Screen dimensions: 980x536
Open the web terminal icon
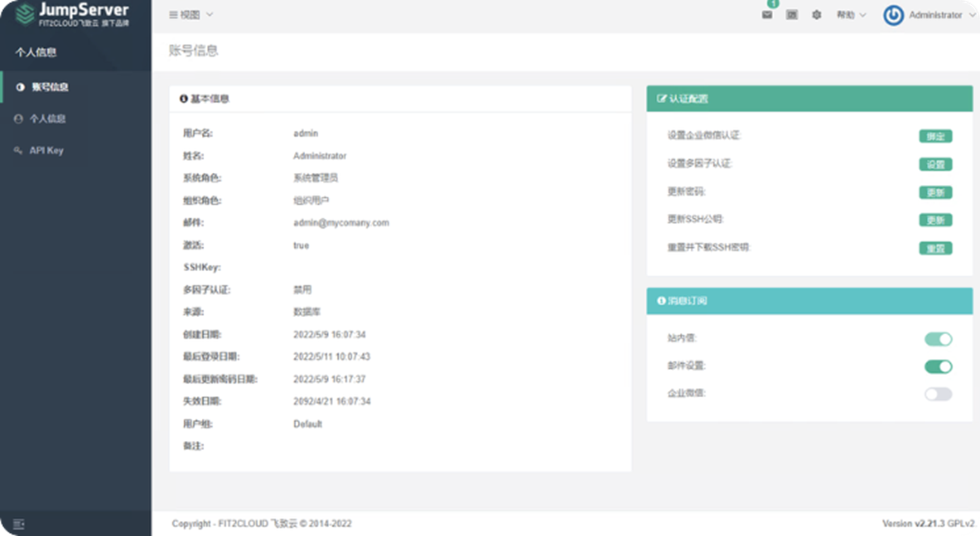tap(791, 15)
